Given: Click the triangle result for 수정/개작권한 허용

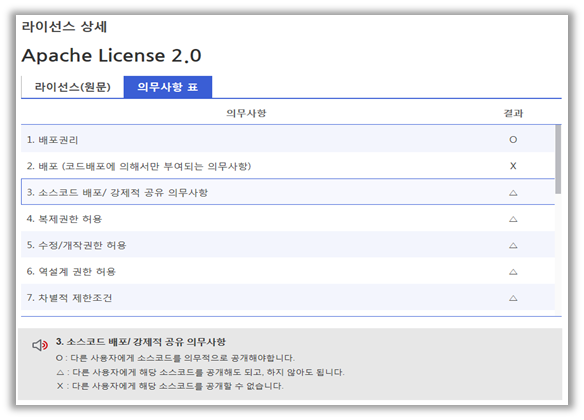Looking at the screenshot, I should tap(513, 245).
